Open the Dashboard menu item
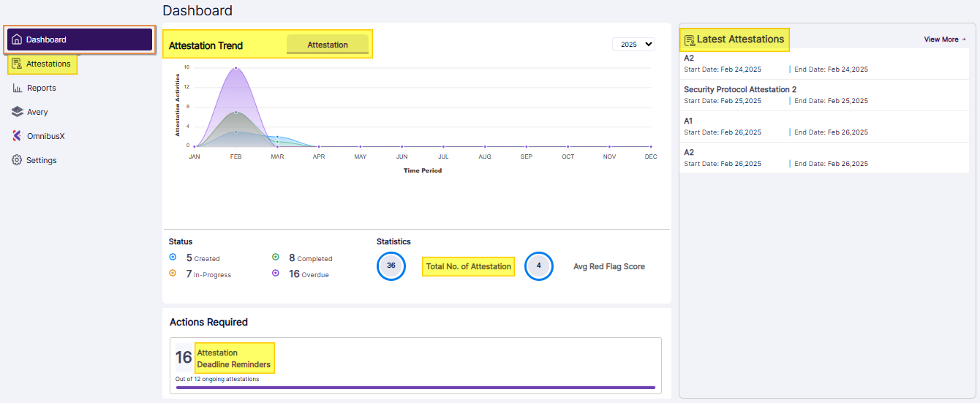 pos(80,39)
